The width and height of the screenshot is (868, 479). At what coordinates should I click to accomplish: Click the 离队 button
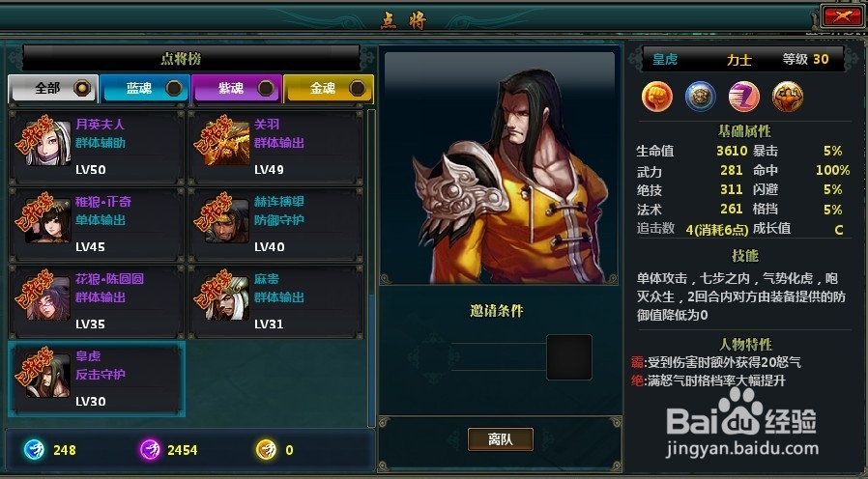pos(501,439)
